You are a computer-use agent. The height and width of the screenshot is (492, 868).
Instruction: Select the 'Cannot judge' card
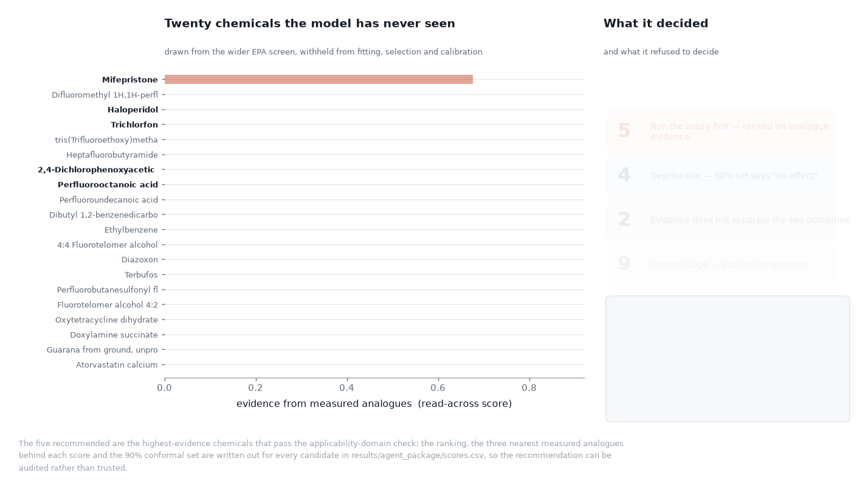[x=720, y=265]
